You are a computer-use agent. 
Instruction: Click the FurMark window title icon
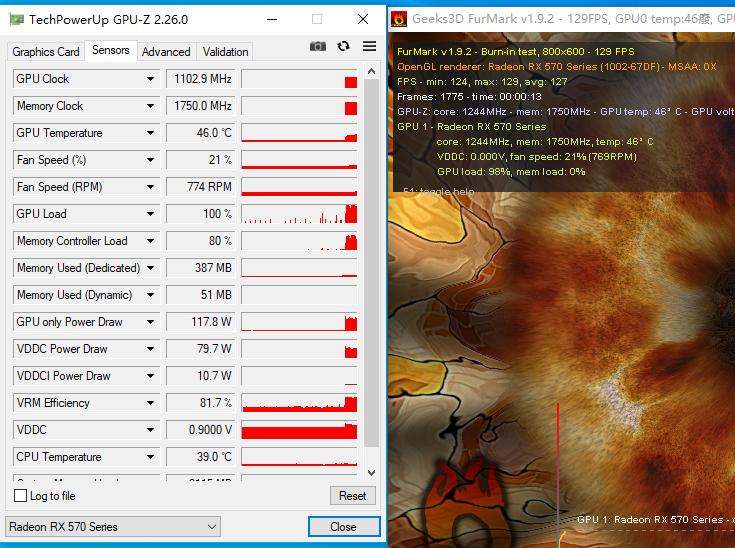399,19
